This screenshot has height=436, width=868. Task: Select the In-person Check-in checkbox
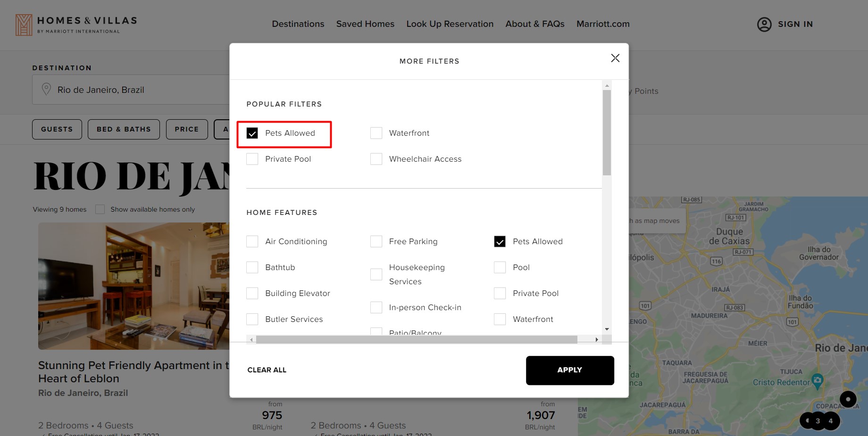[x=376, y=307]
